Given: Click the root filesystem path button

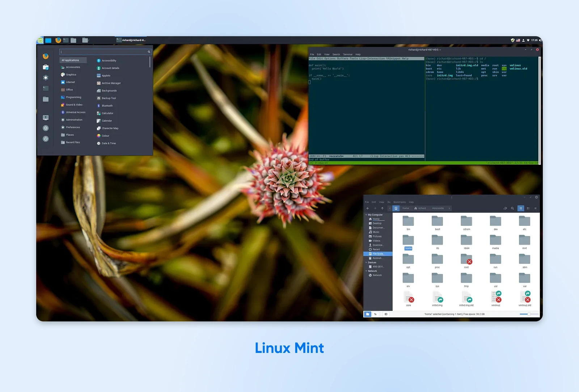Looking at the screenshot, I should pos(396,208).
